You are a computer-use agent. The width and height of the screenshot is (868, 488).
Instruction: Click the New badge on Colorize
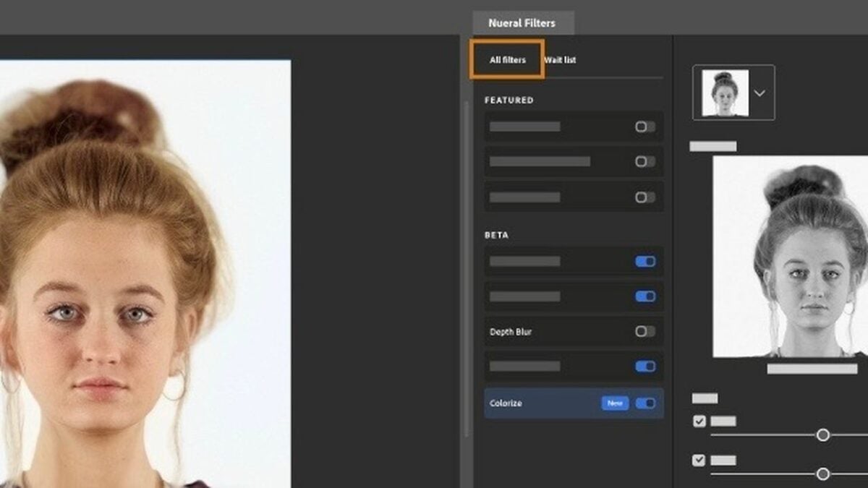click(614, 403)
